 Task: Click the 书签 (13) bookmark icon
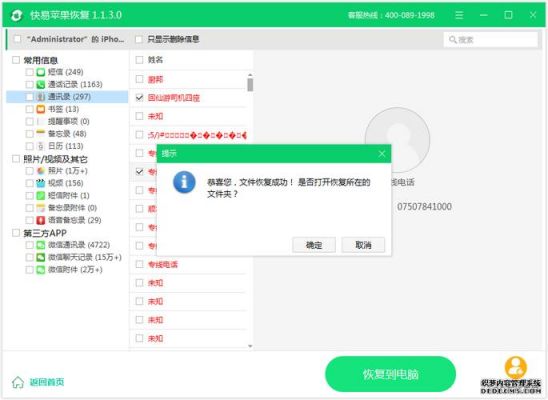(x=41, y=109)
